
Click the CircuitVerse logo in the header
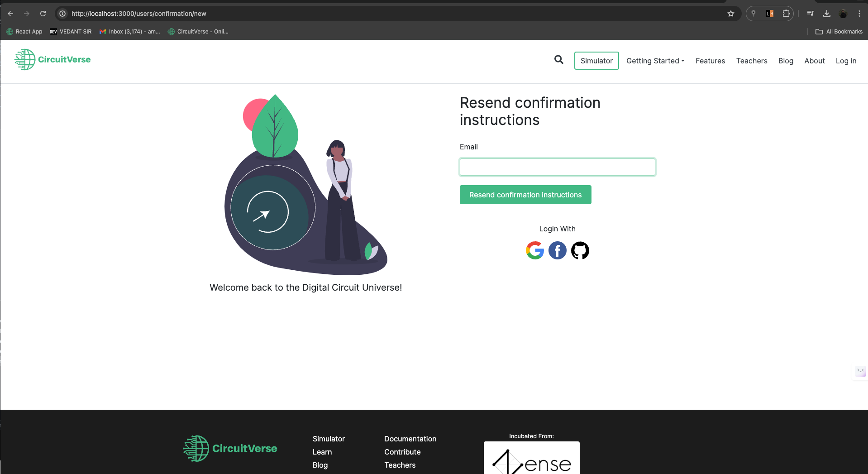[x=52, y=60]
